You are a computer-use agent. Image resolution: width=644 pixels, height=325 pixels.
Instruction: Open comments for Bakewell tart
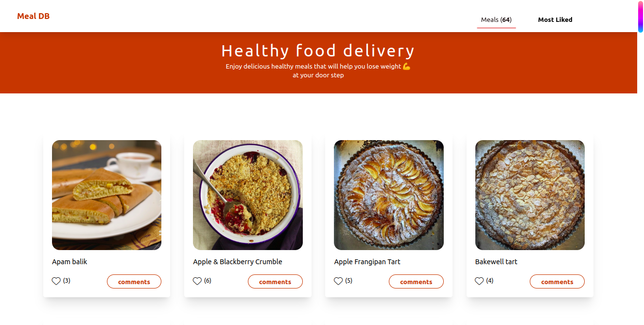[557, 281]
